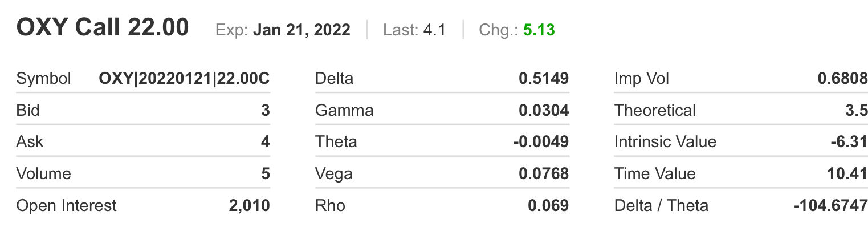Click the Vega value 0.0768
This screenshot has height=235, width=868.
pyautogui.click(x=544, y=173)
